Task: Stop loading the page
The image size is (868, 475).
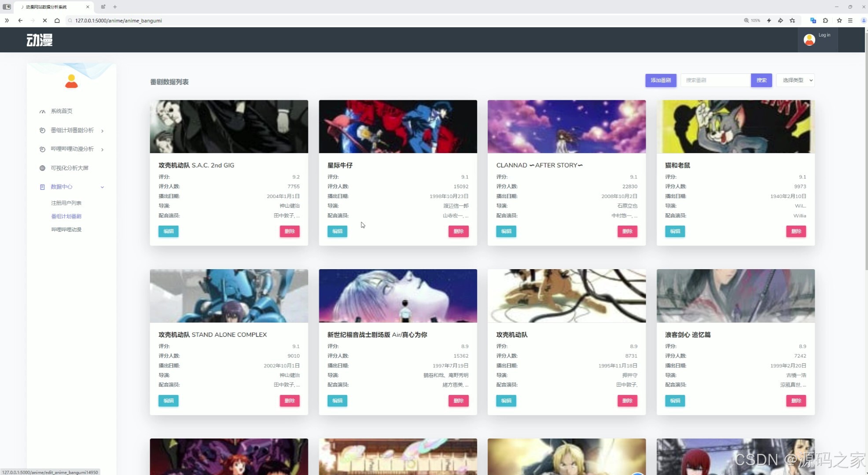Action: point(44,20)
